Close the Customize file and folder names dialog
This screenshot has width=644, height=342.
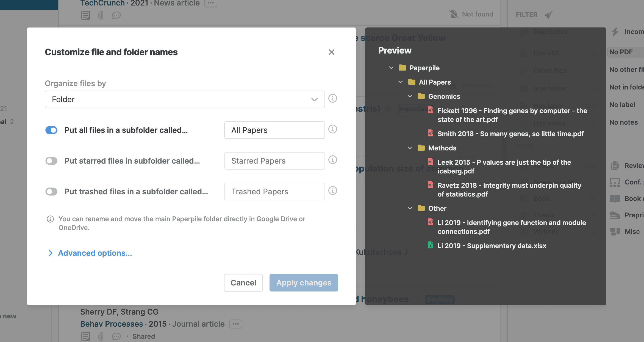click(331, 52)
